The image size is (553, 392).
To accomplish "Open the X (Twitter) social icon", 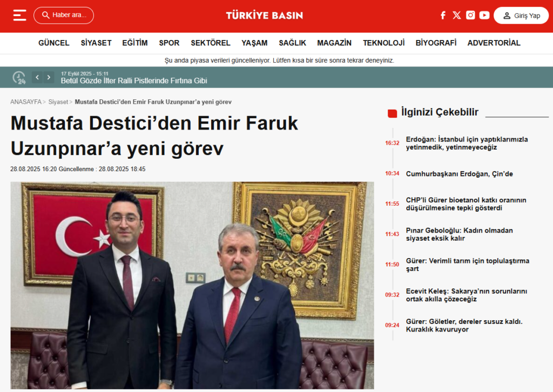I will pyautogui.click(x=457, y=15).
